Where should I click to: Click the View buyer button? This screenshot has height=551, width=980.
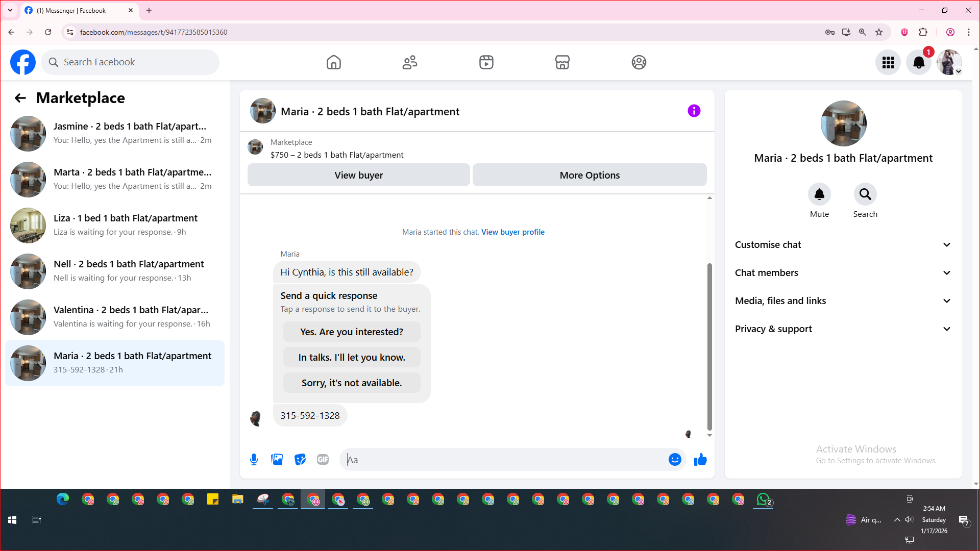click(358, 175)
